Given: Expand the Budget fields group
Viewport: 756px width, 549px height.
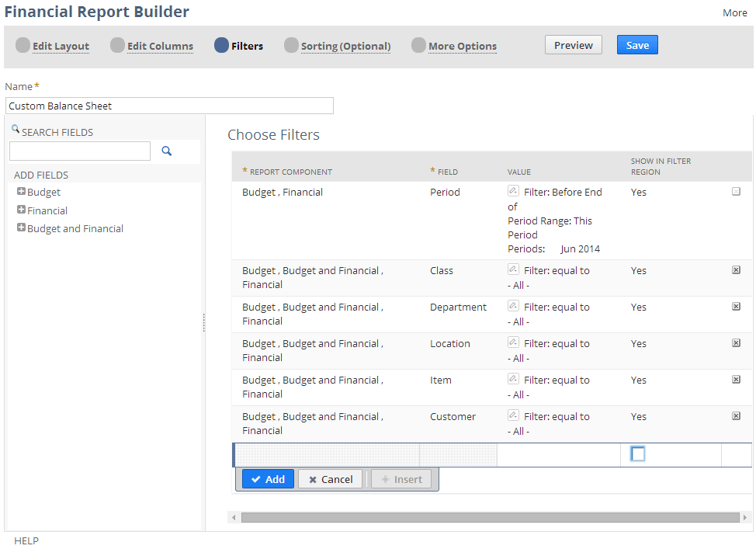Looking at the screenshot, I should click(x=21, y=192).
